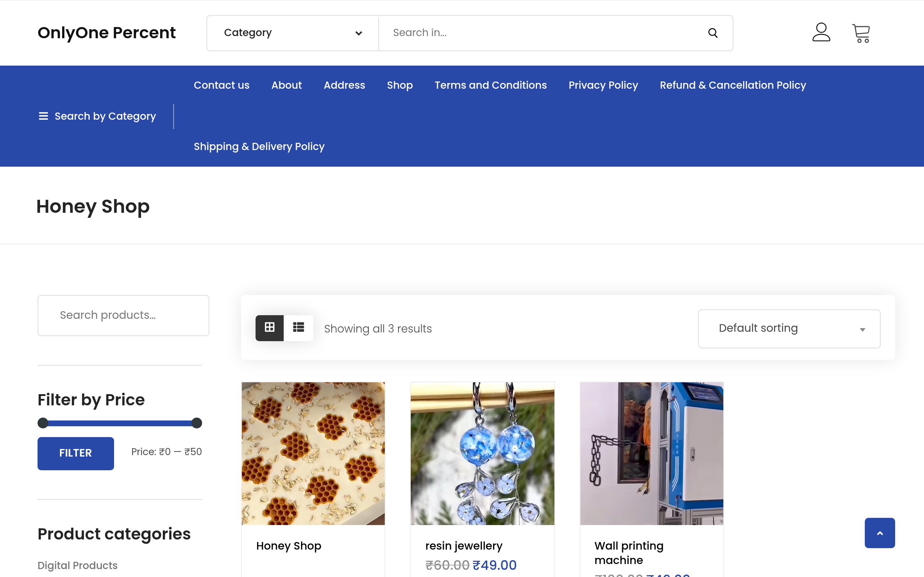This screenshot has height=577, width=924.
Task: Click the minimum price slider handle
Action: 43,423
